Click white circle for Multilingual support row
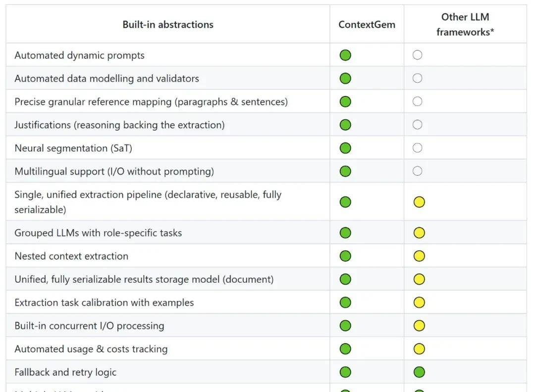 (x=418, y=171)
